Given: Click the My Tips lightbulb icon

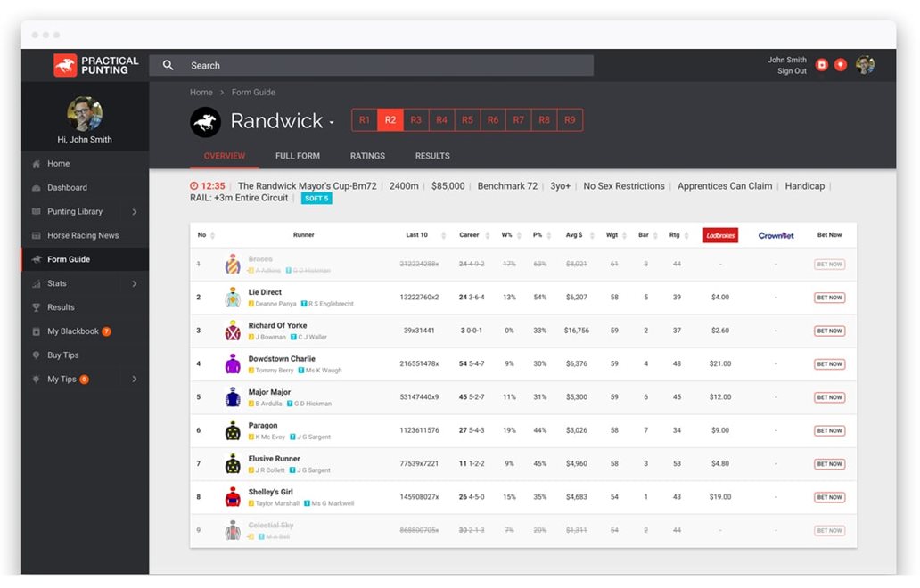Looking at the screenshot, I should pos(37,380).
